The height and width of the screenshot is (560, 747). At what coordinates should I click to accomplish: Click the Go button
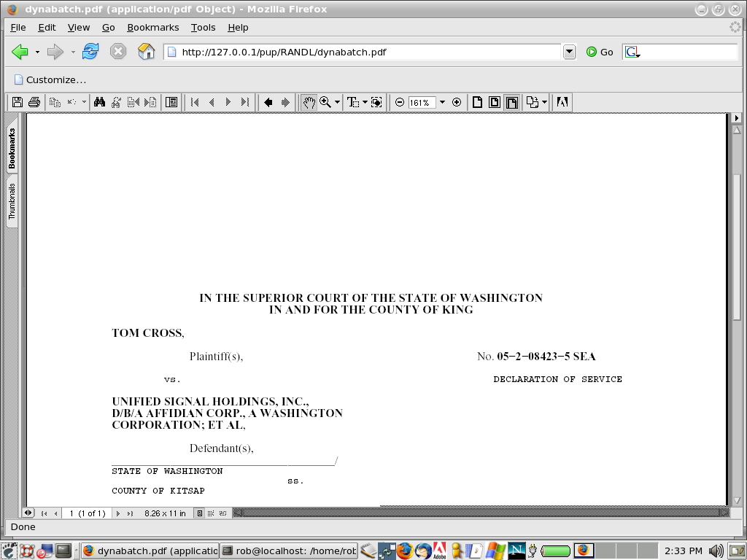click(x=600, y=52)
